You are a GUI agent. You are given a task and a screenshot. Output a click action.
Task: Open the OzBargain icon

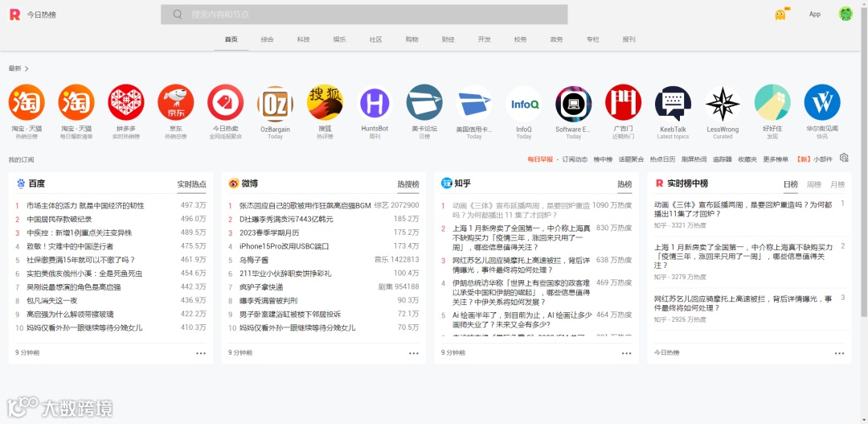(x=275, y=104)
